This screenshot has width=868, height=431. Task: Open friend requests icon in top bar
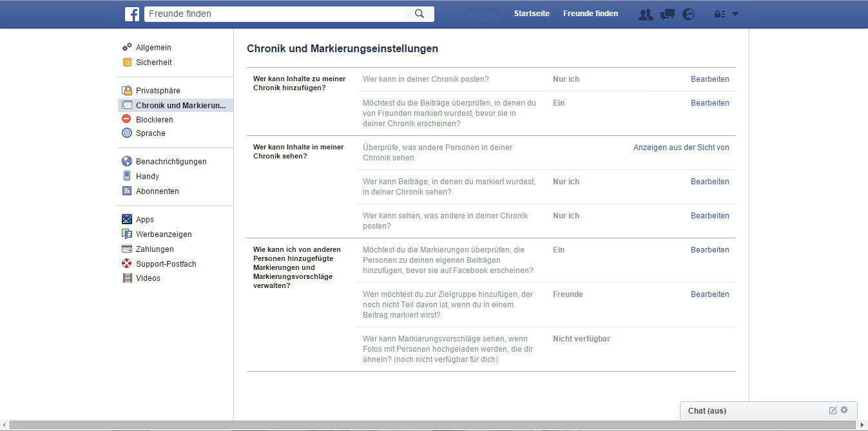(646, 14)
